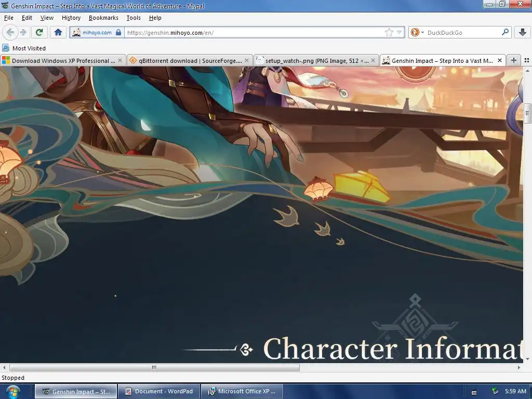Viewport: 532px width, 399px height.
Task: Click the vertical scrollbar thumb
Action: pos(527,113)
